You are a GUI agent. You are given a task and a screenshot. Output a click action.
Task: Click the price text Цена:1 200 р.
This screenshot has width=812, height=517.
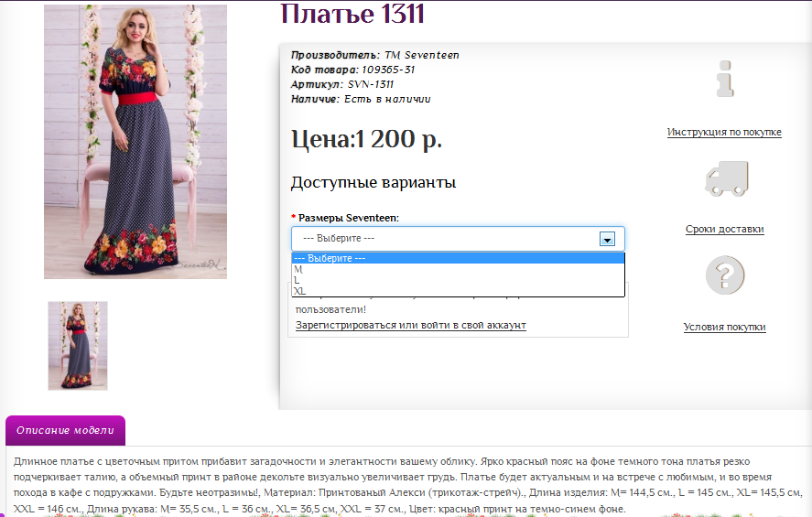tap(367, 139)
